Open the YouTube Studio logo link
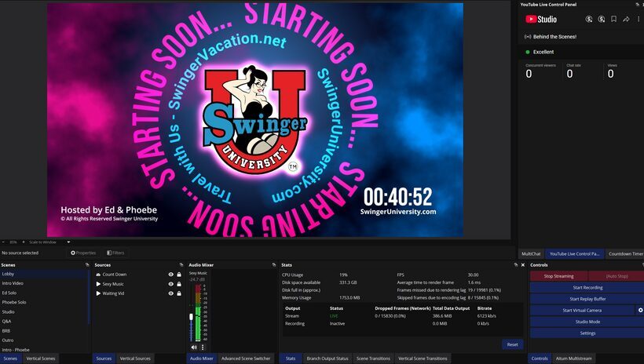Image resolution: width=644 pixels, height=364 pixels. coord(541,20)
